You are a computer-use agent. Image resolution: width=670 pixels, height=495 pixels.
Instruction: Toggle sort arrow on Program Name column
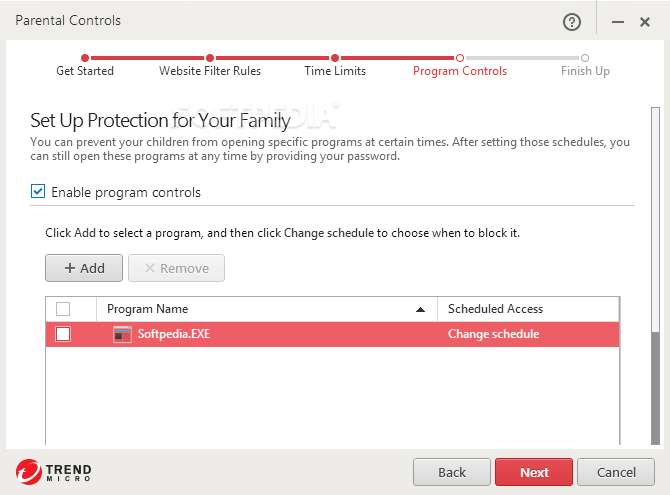[x=420, y=309]
